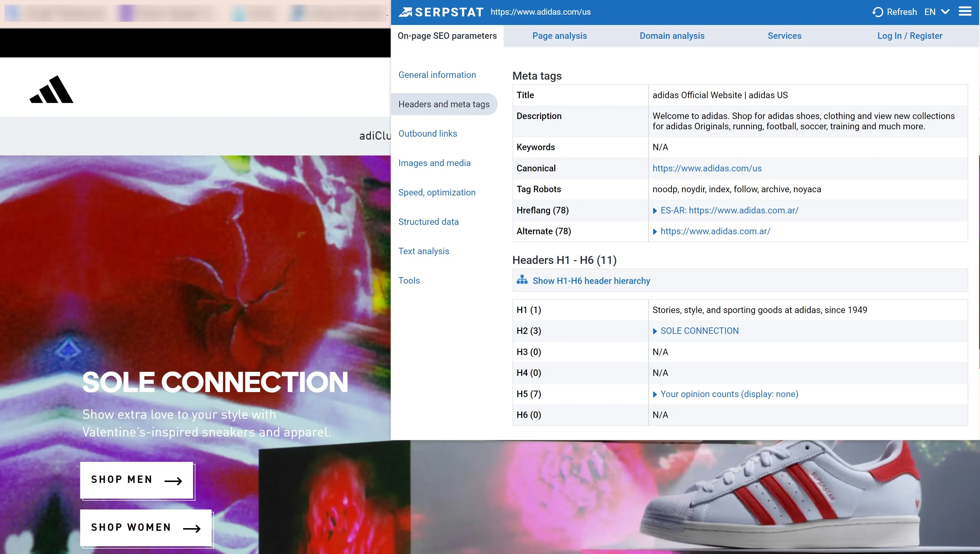Click the header hierarchy tree icon

522,280
